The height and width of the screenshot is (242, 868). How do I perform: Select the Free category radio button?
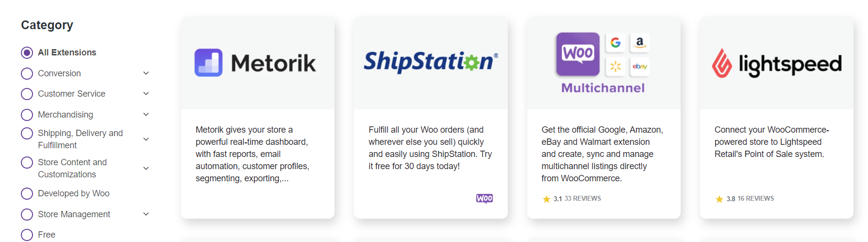coord(27,235)
